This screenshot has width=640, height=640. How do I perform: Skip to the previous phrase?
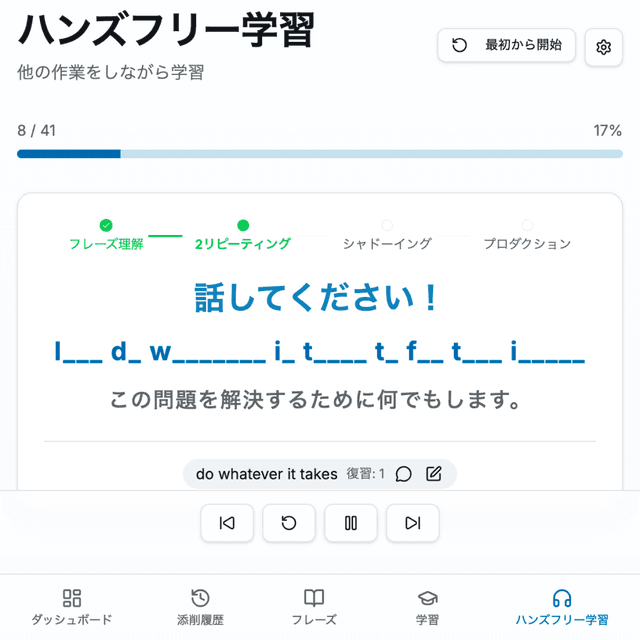coord(227,523)
